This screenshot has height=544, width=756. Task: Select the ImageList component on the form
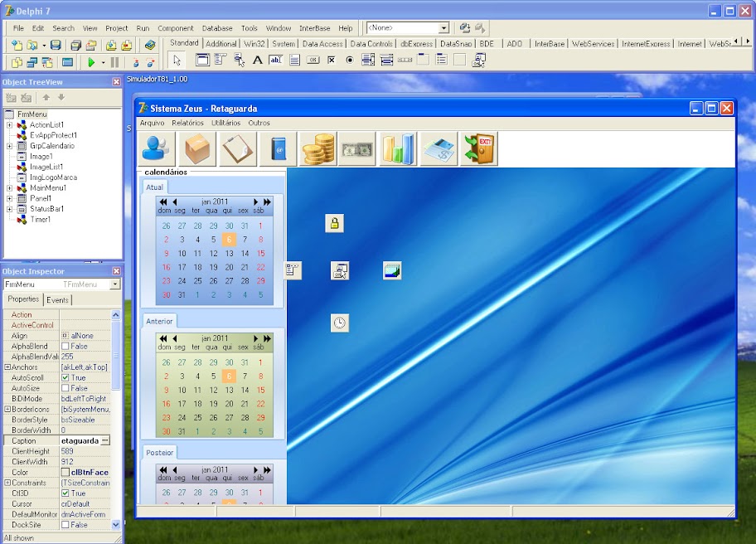click(x=392, y=270)
